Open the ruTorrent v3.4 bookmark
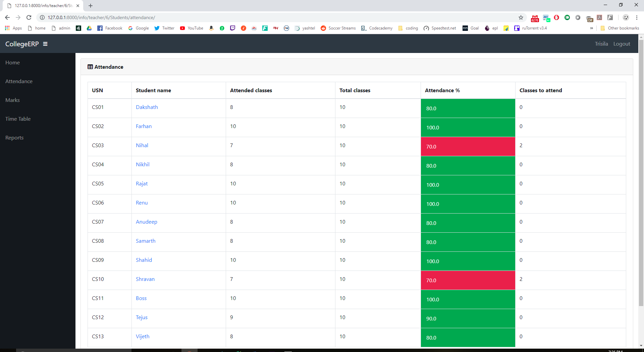644x352 pixels. point(531,28)
